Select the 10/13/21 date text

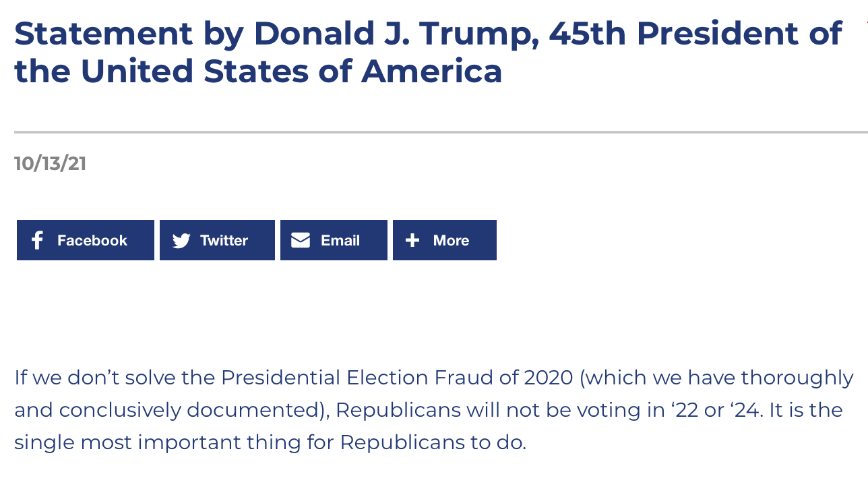pos(51,163)
